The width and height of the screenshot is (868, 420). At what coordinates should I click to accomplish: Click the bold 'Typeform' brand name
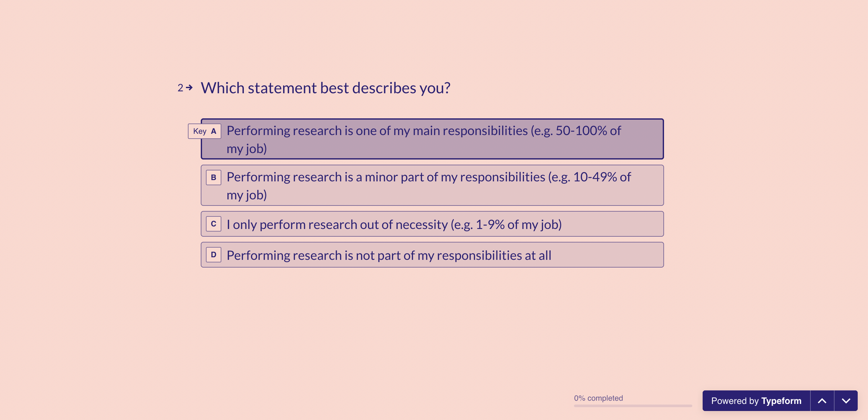[781, 401]
